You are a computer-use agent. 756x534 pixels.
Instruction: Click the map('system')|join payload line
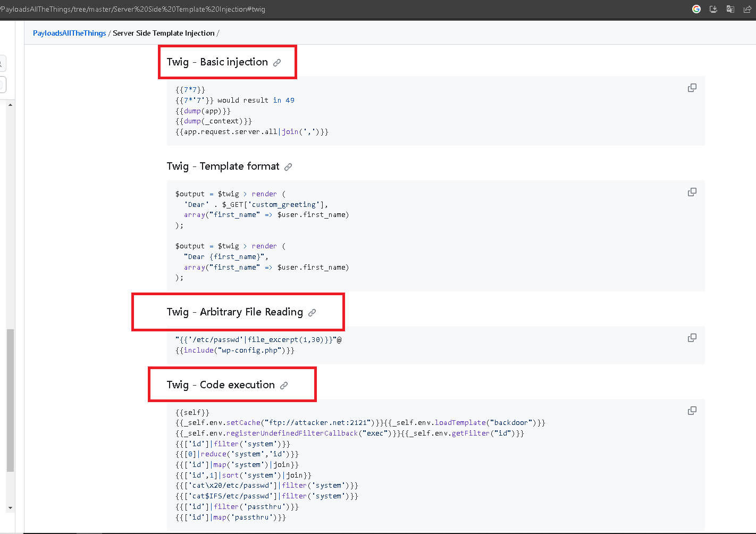coord(237,465)
